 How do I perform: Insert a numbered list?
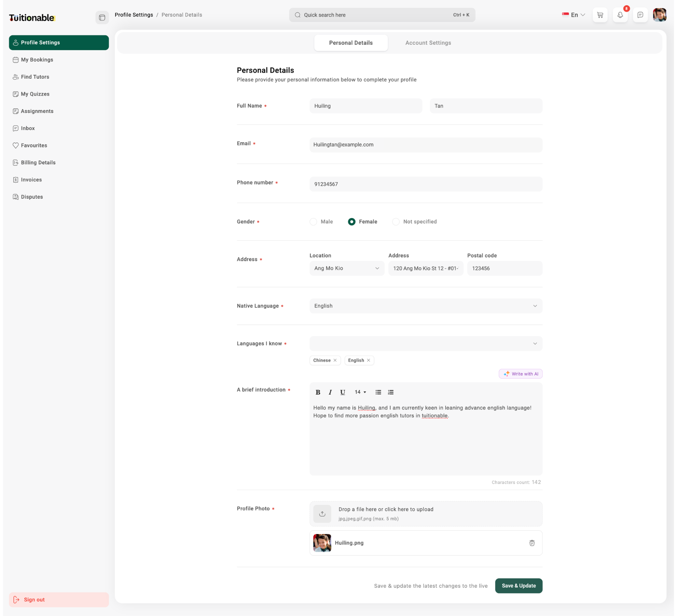coord(391,392)
